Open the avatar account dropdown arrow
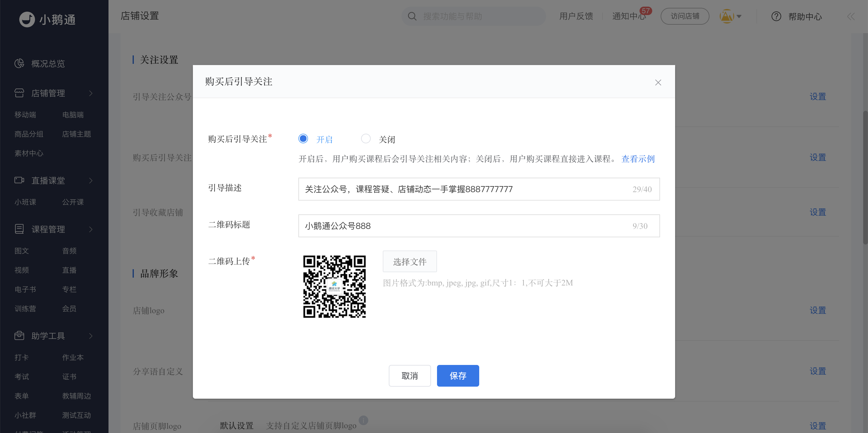The width and height of the screenshot is (868, 433). [739, 17]
